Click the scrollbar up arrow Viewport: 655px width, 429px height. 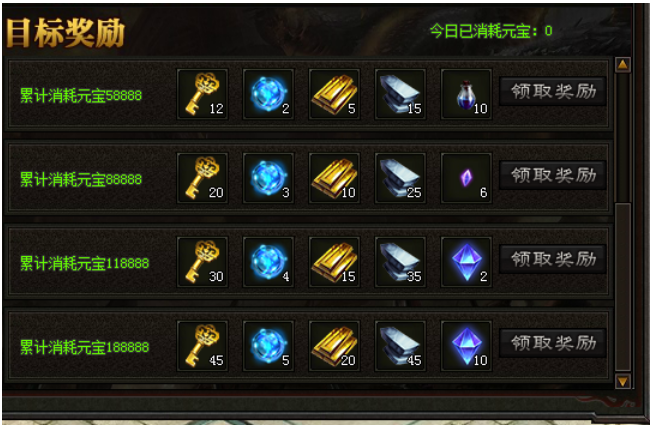(x=623, y=65)
